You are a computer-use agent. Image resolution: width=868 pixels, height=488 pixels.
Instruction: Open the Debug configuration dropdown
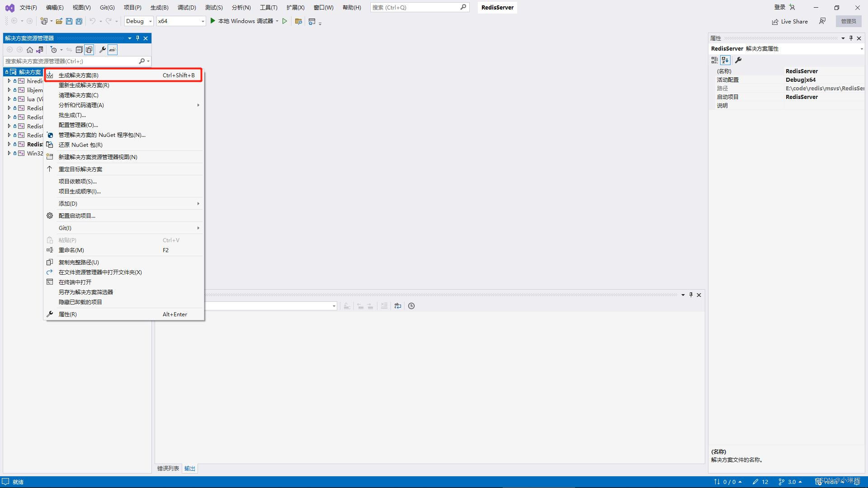139,21
